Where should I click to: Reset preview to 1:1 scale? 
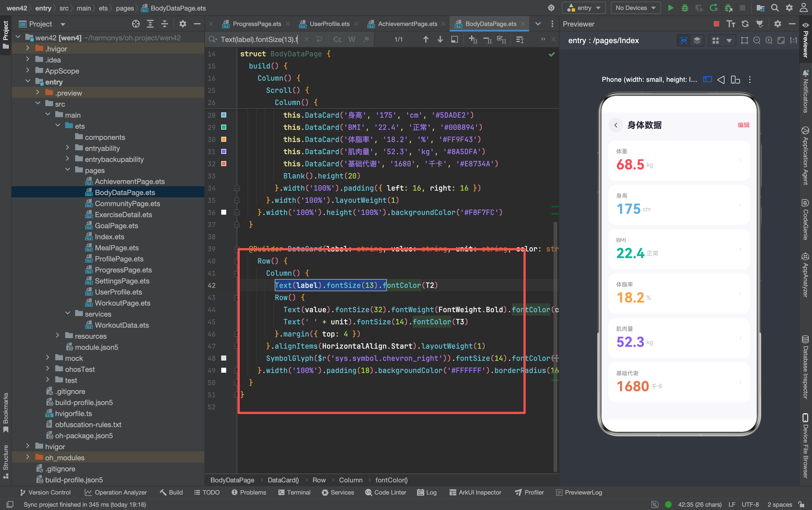tap(793, 41)
